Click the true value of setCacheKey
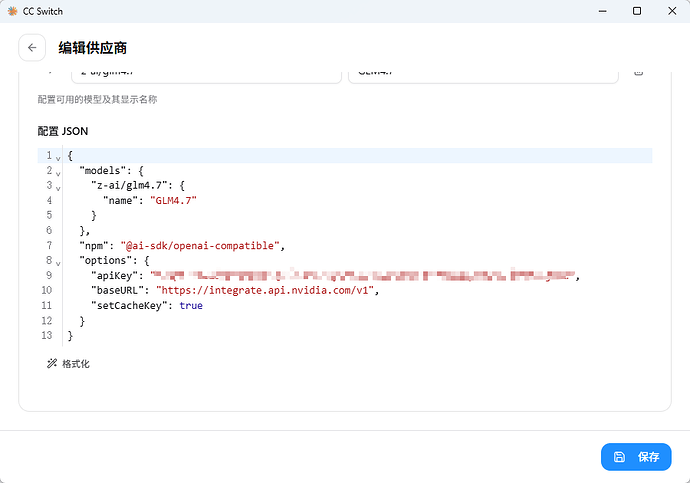Screen dimensions: 690x483 [x=191, y=305]
